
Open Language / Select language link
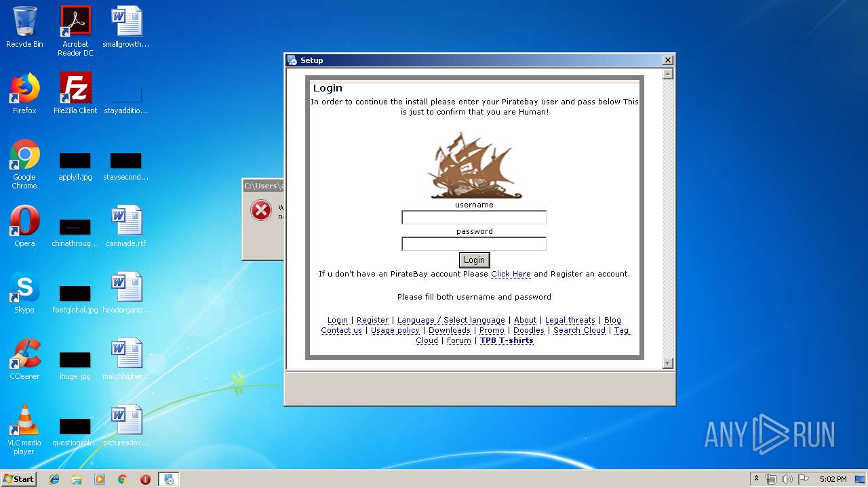coord(451,320)
